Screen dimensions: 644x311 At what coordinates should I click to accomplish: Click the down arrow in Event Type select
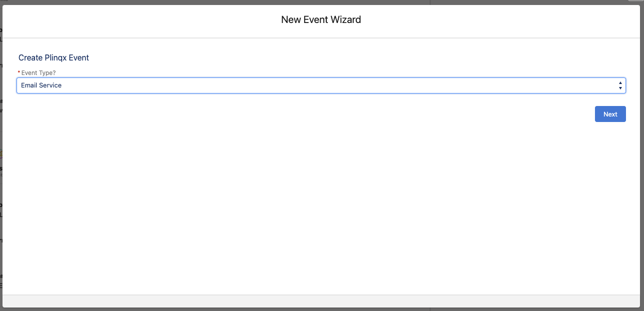point(620,88)
